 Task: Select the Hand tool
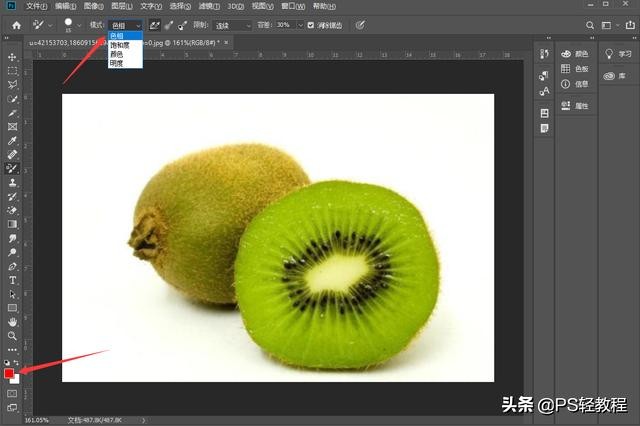(x=12, y=322)
